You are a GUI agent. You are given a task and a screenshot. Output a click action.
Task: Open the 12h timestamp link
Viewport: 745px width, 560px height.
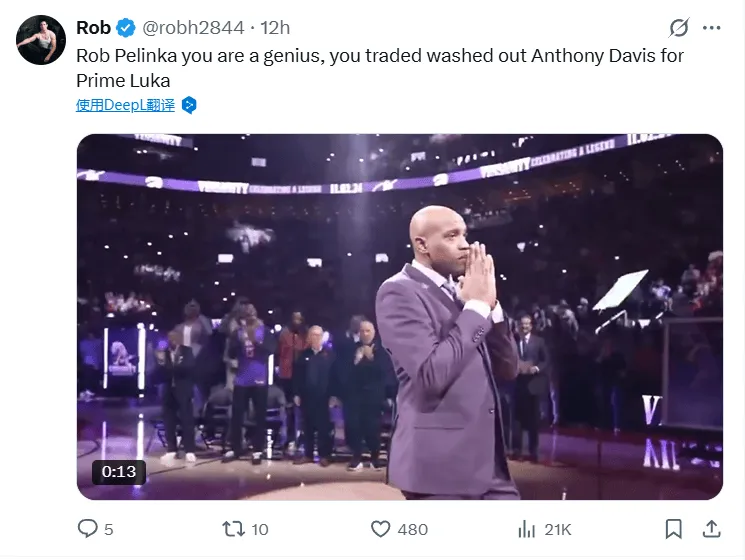click(x=275, y=27)
